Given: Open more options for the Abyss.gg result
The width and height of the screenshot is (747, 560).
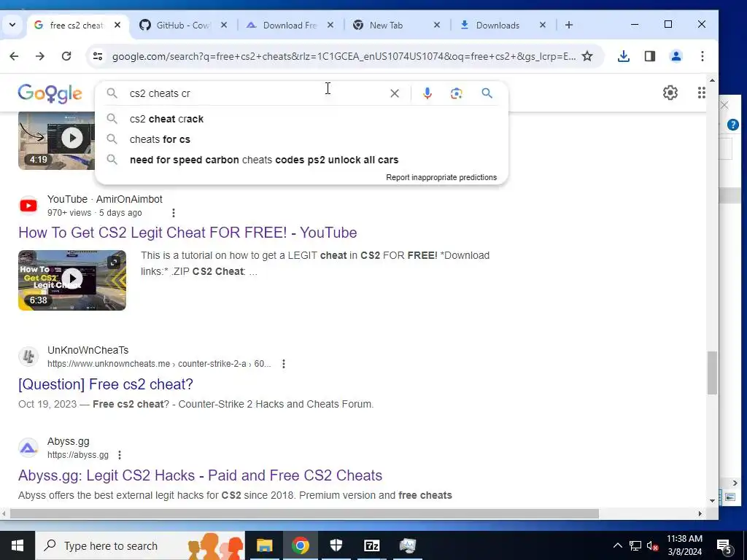Looking at the screenshot, I should click(x=120, y=455).
